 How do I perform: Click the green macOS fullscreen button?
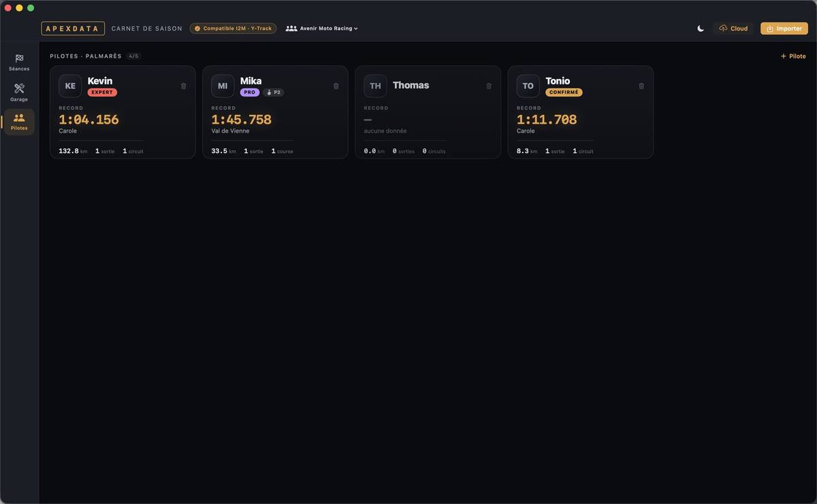[31, 8]
